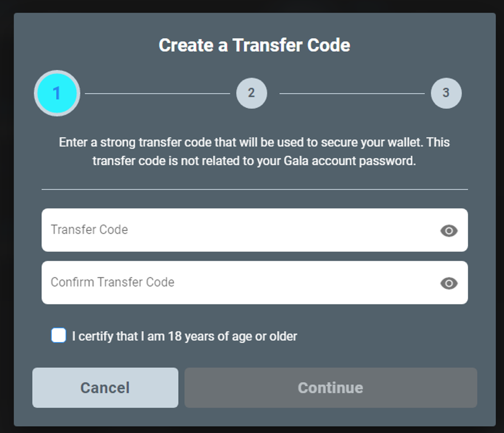Select the active step 1 circle
Screen dimensions: 504x433
click(57, 93)
